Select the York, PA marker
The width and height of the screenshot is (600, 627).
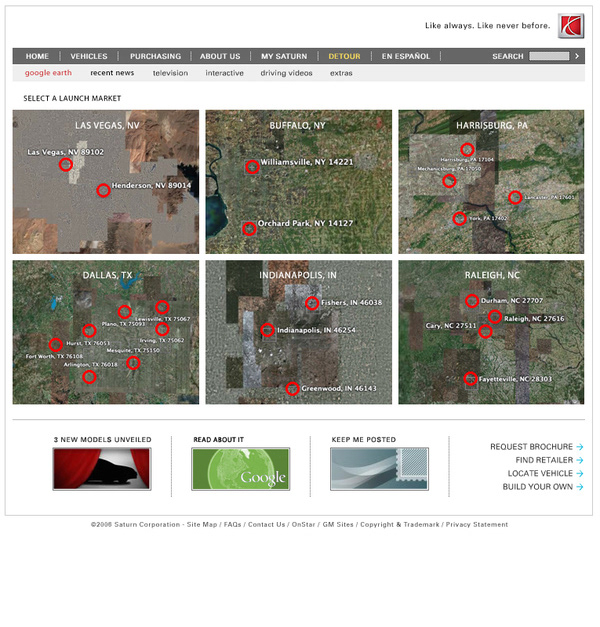(x=460, y=218)
